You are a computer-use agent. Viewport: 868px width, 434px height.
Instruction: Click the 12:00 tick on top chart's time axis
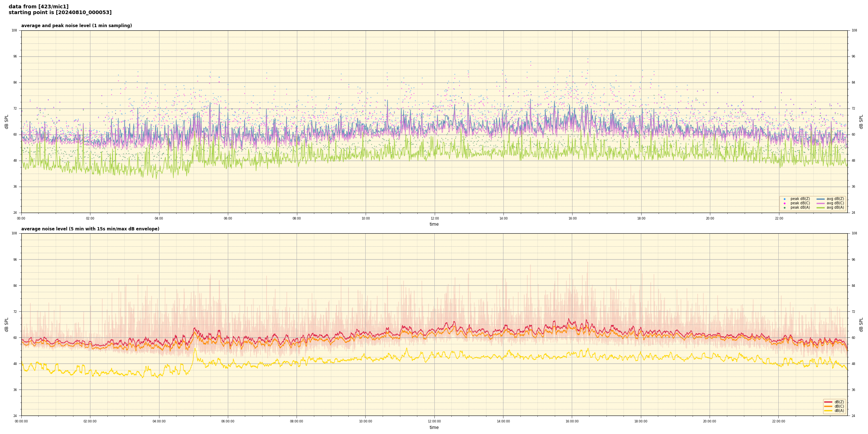(434, 218)
